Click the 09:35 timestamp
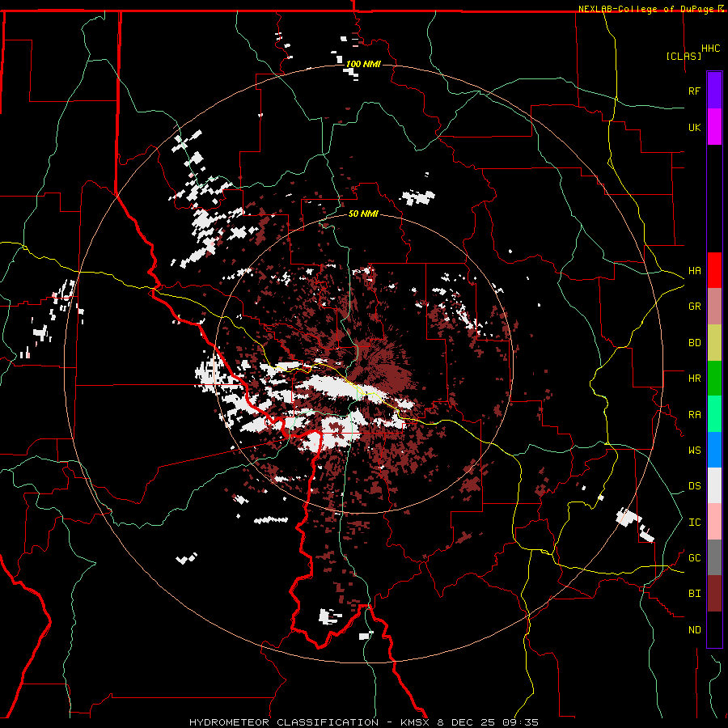The height and width of the screenshot is (728, 728). click(x=522, y=722)
